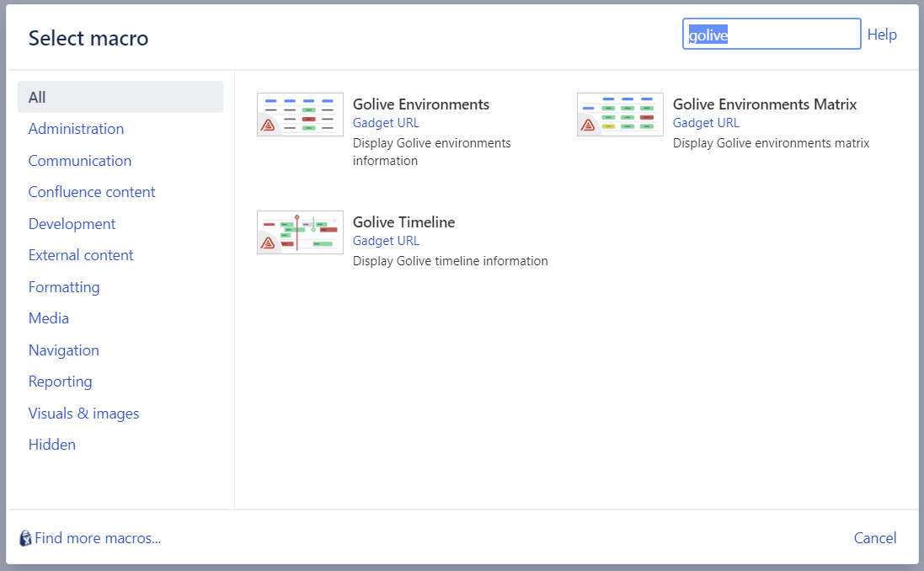Select the Reporting category

click(60, 382)
